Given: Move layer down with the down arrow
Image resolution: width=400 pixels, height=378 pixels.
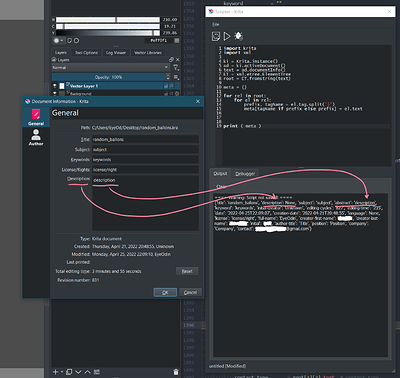Looking at the screenshot, I should 78,372.
